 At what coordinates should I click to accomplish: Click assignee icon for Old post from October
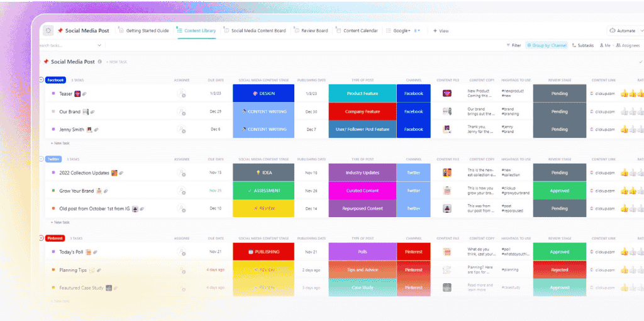[x=182, y=209]
